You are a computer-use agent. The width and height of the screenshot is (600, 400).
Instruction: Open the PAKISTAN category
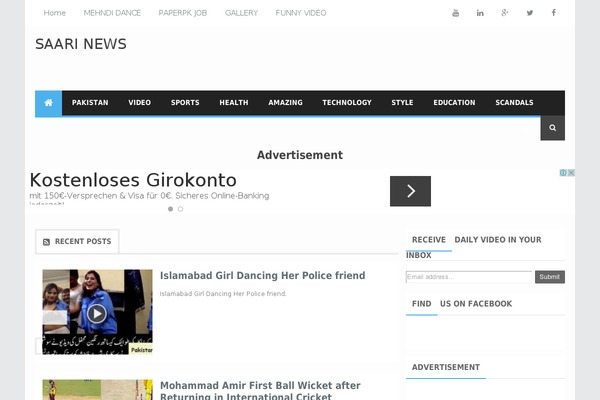pos(90,103)
